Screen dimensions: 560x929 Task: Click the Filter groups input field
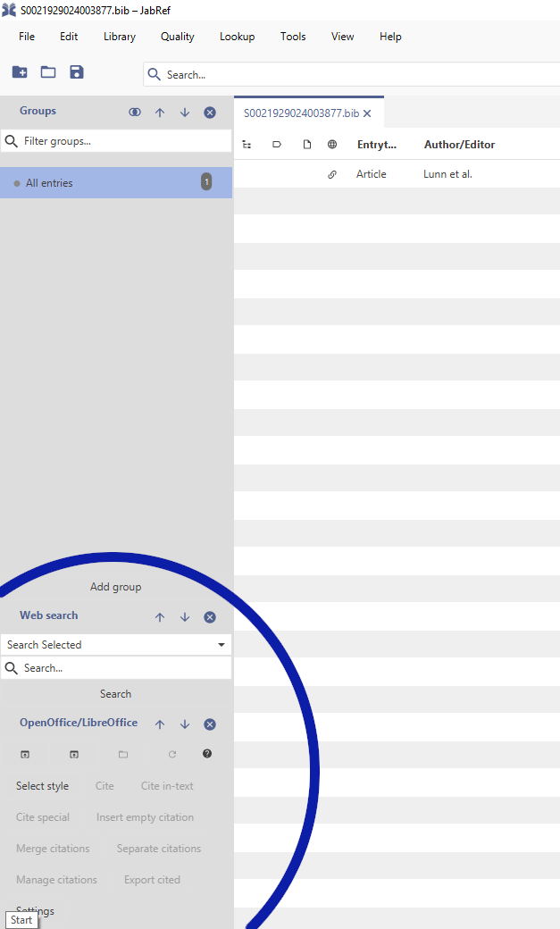pyautogui.click(x=121, y=141)
